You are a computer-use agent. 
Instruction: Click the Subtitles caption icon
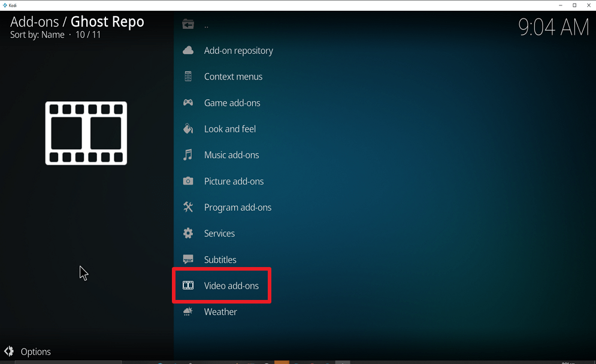click(x=187, y=259)
